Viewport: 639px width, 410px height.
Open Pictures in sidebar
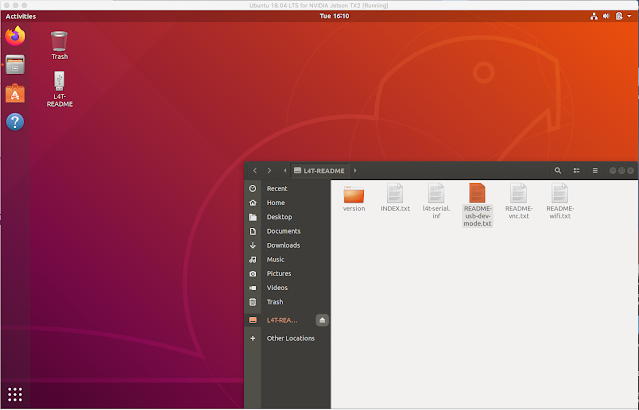(287, 273)
